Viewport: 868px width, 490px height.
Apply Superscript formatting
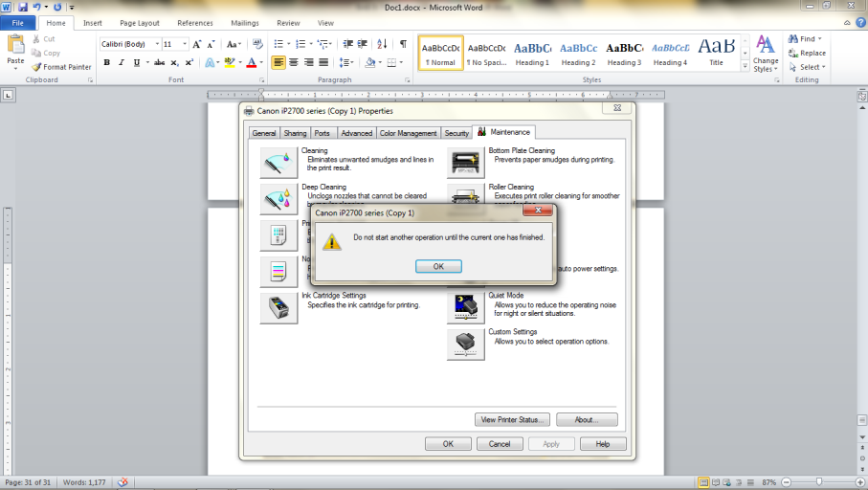[x=189, y=62]
